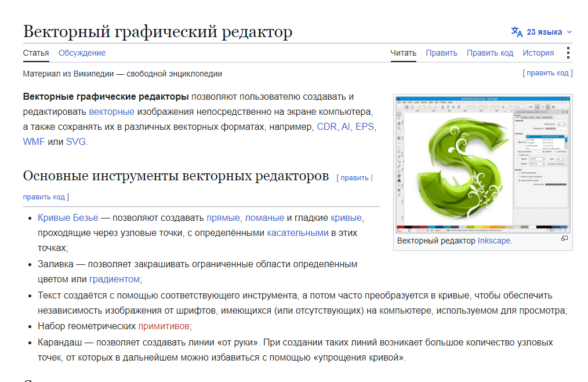Open the AI format link
Screen dimensions: 588x382
point(346,127)
